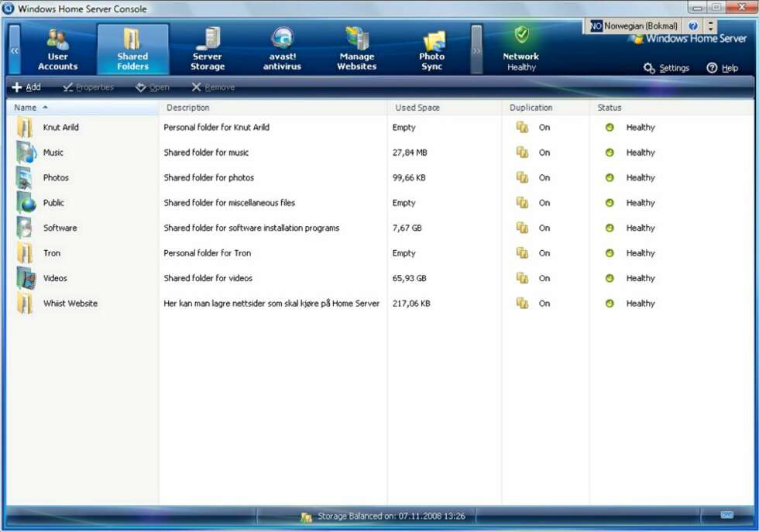Click 'Storage Balanced on: 07.11.2008 13:26' text
Viewport: 759px width, 532px height.
tap(392, 517)
